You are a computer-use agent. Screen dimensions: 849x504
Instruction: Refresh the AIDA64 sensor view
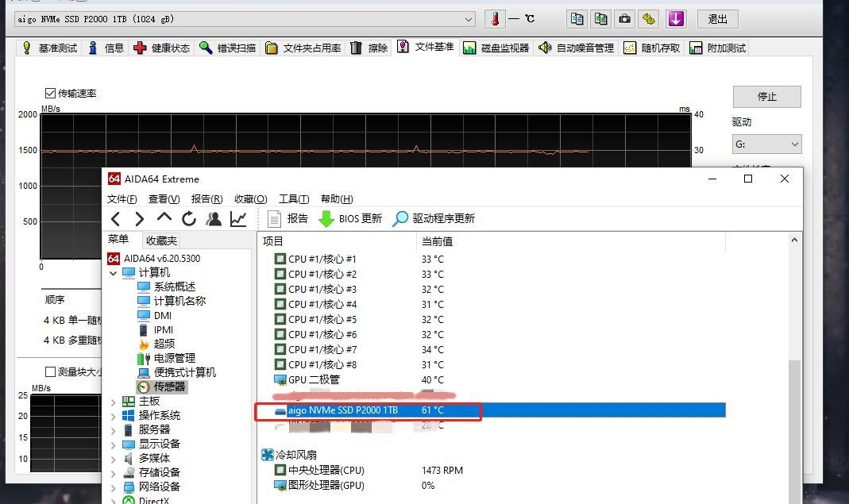point(190,218)
